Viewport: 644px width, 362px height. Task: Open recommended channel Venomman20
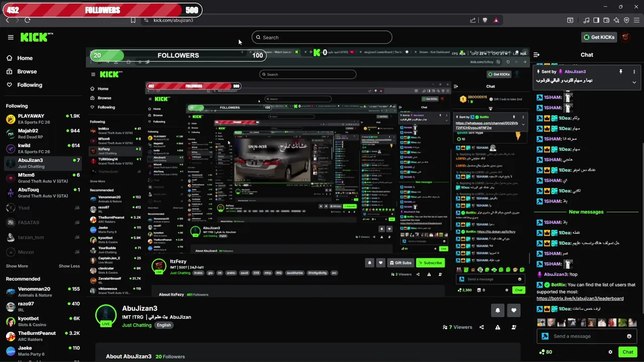[x=43, y=292]
